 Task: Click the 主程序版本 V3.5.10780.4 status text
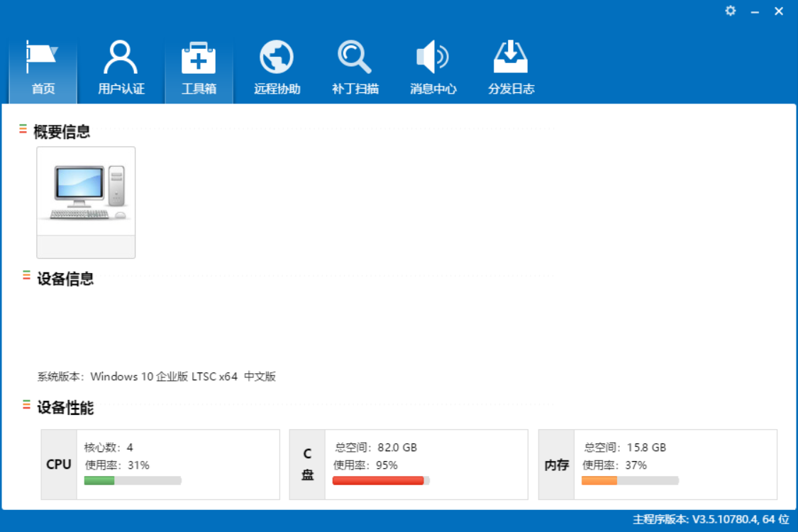pos(711,519)
